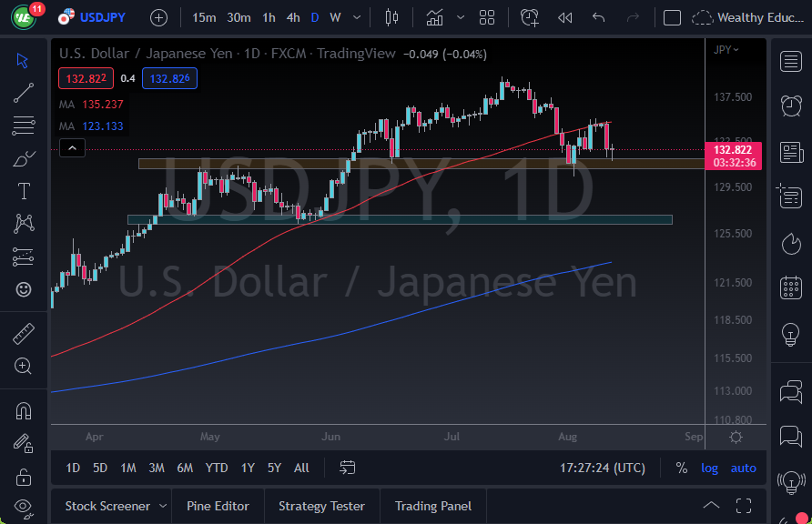The image size is (812, 524).
Task: Open the ideas light bulb panel
Action: click(791, 335)
